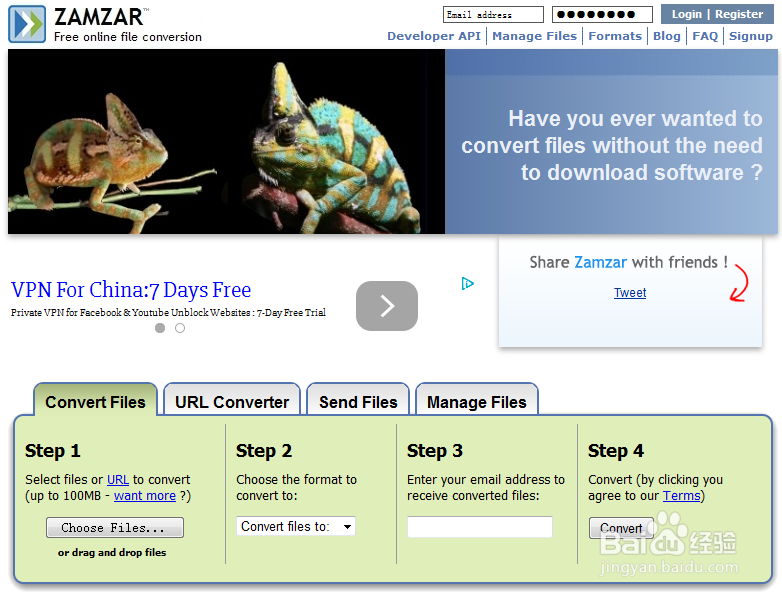
Task: Click the 'Private VPN for Facebook' ad description
Action: click(x=168, y=312)
